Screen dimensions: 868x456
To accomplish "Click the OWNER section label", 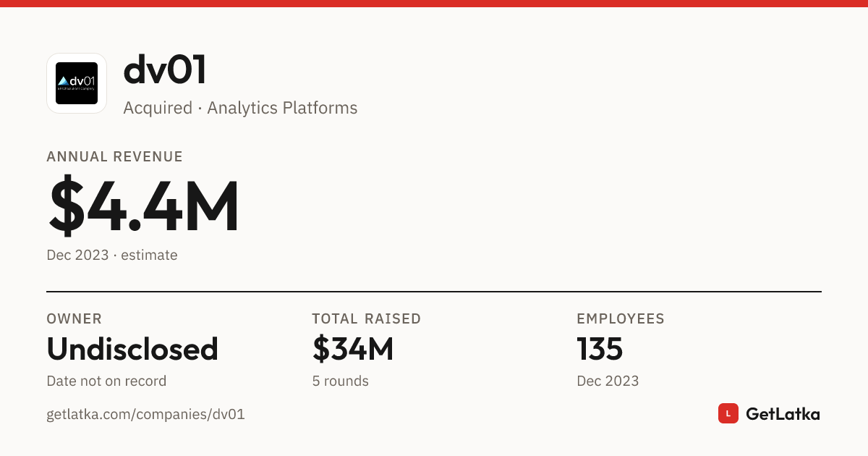I will pyautogui.click(x=75, y=318).
